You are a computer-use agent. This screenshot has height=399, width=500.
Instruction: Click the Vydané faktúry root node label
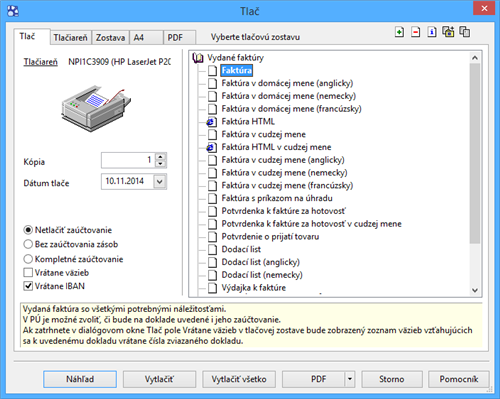[x=235, y=58]
